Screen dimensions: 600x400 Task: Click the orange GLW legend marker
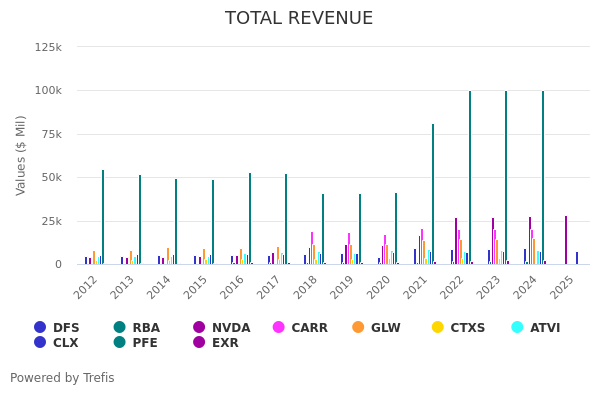point(358,327)
